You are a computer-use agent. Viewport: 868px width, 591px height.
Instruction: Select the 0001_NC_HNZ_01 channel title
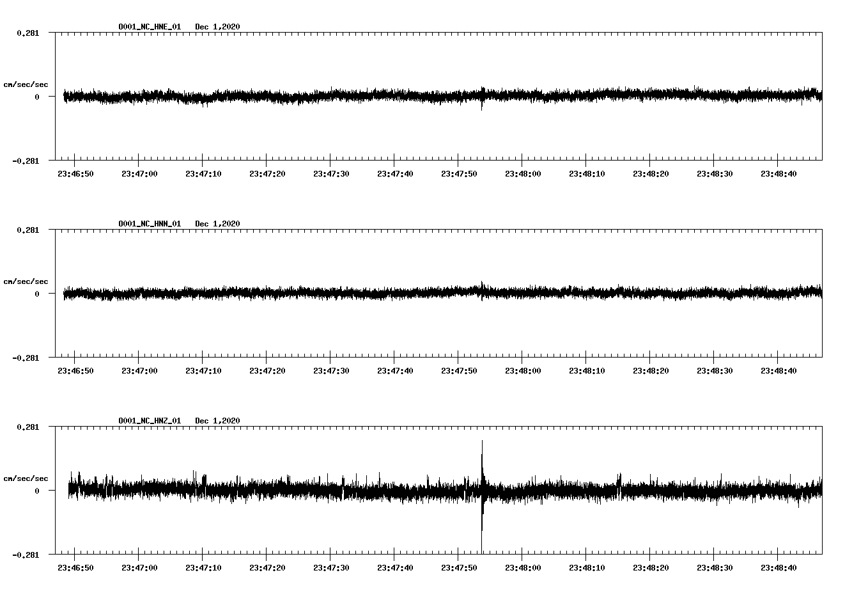[149, 421]
